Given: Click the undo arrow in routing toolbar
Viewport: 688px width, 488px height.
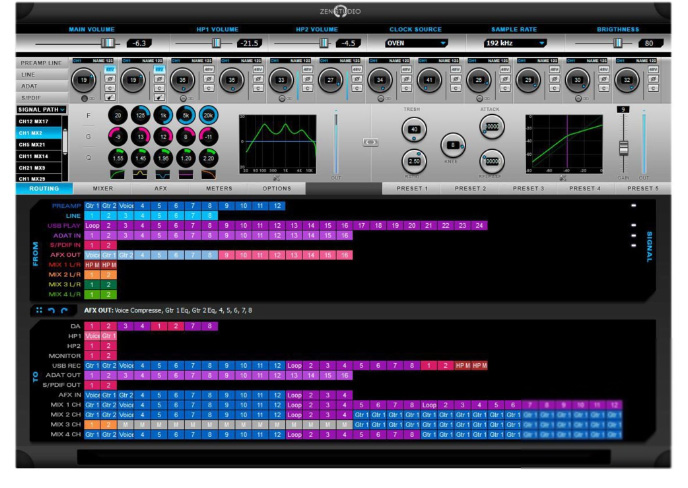Looking at the screenshot, I should point(50,310).
